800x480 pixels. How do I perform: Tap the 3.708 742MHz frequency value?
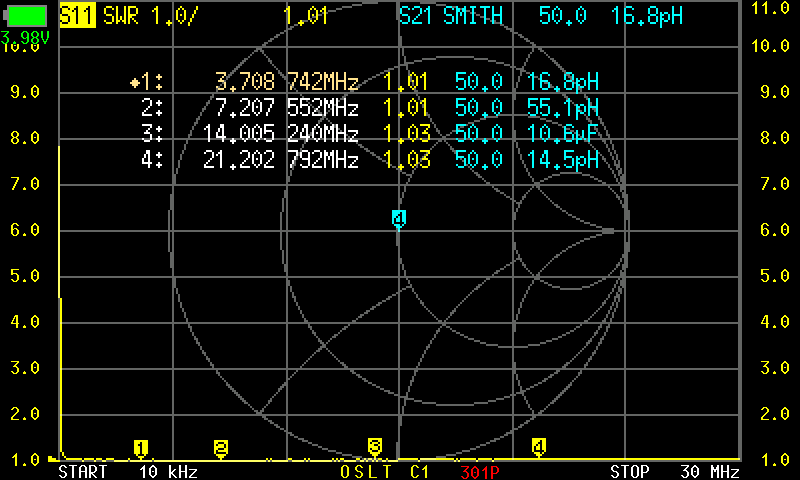tap(287, 82)
